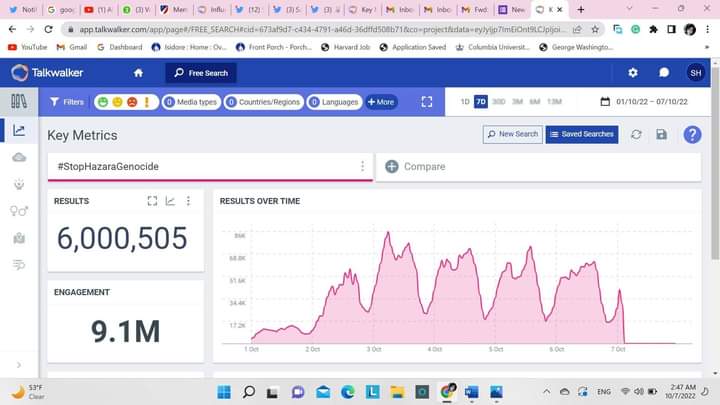Open the Harvard Job bookmark
The width and height of the screenshot is (720, 405).
click(345, 47)
